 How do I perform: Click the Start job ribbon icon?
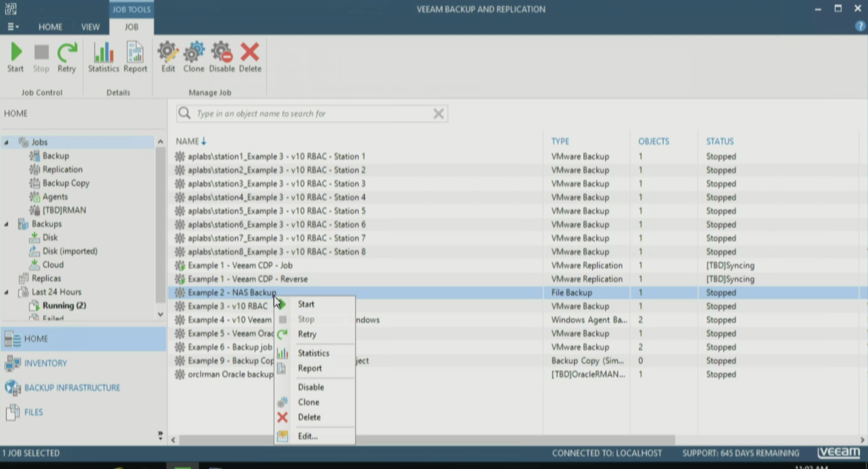click(x=16, y=57)
